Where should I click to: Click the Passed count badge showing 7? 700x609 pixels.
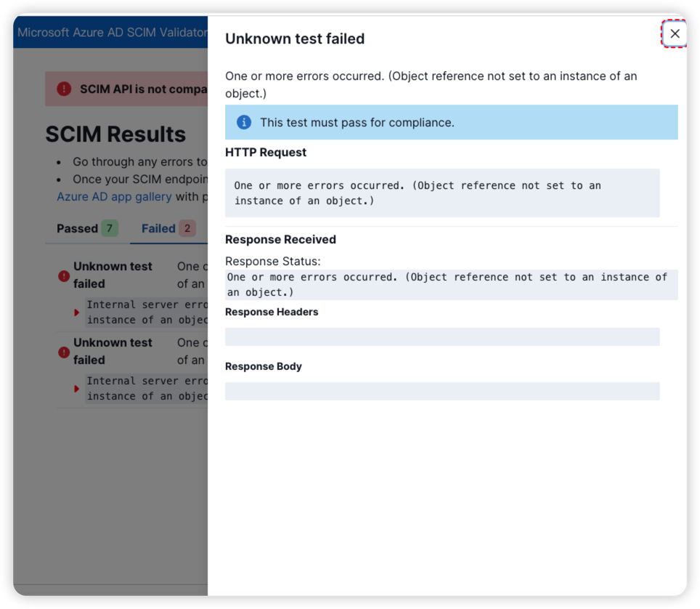click(110, 228)
